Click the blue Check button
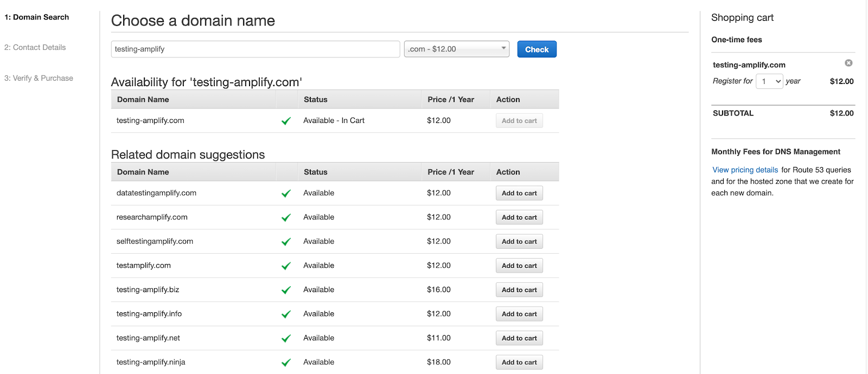868x374 pixels. tap(537, 49)
